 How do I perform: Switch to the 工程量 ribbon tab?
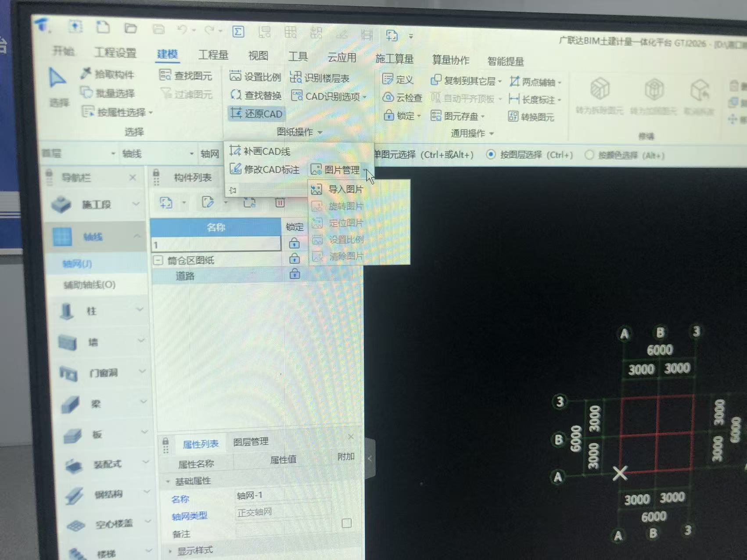click(213, 54)
